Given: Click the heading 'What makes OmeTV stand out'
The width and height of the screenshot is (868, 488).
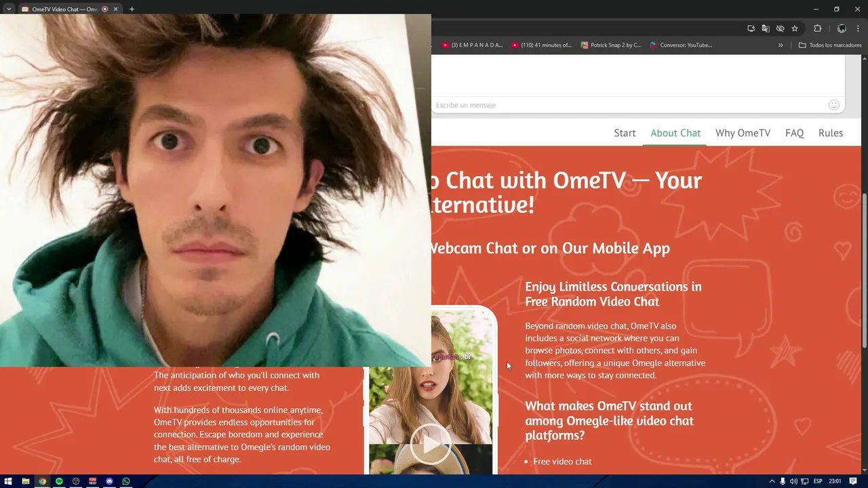Looking at the screenshot, I should coord(609,420).
